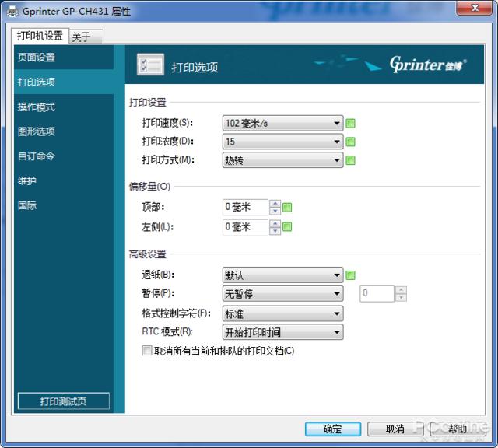Viewport: 498px width, 448px height.
Task: Open 图形选项 in the sidebar
Action: pos(64,131)
